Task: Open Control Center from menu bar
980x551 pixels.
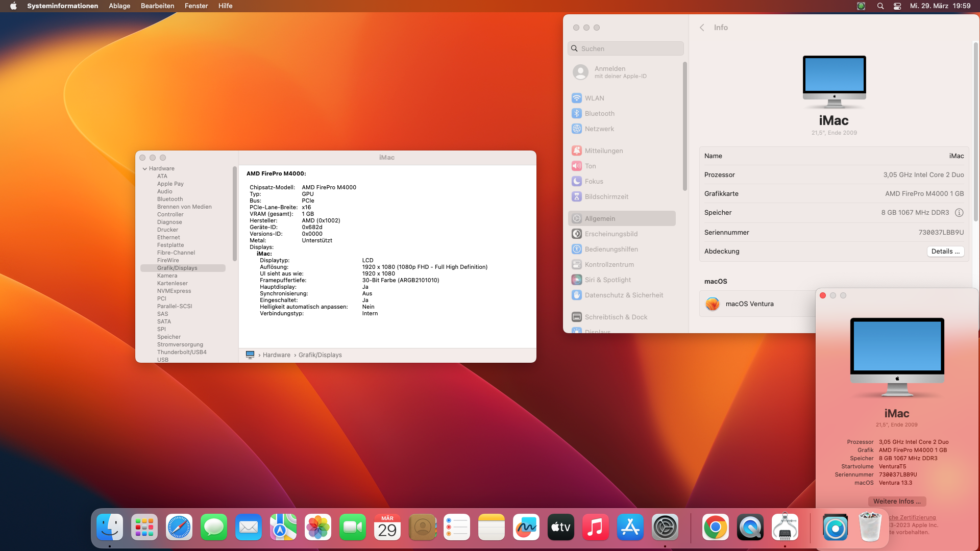Action: [897, 6]
